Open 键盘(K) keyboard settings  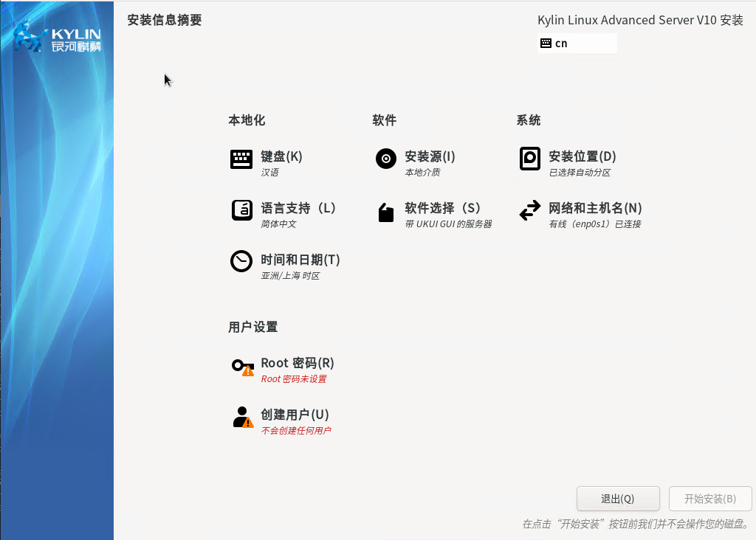281,156
